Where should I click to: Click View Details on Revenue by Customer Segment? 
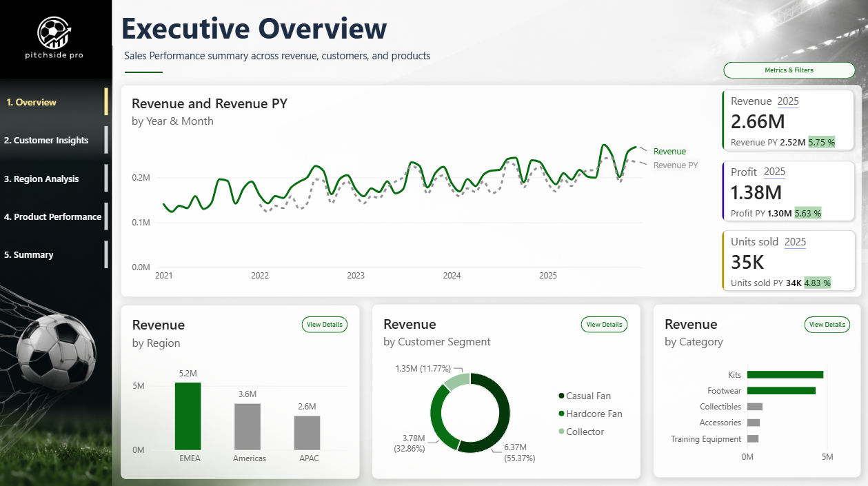pyautogui.click(x=604, y=325)
